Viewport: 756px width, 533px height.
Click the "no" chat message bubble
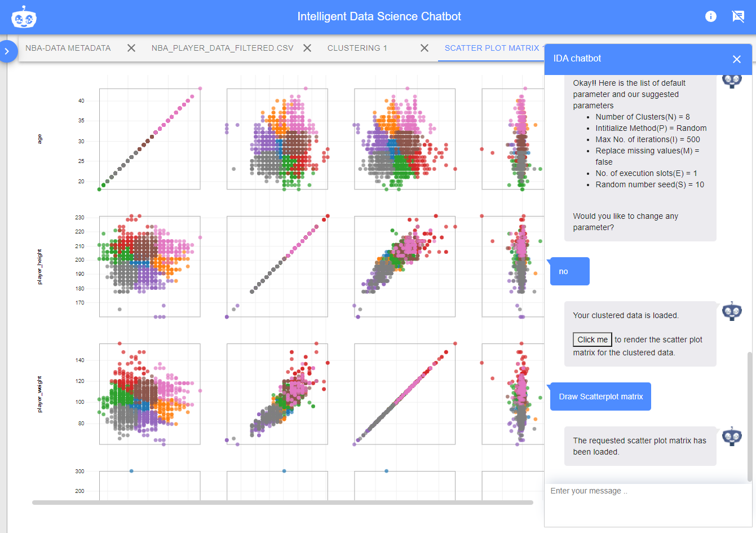(x=569, y=271)
